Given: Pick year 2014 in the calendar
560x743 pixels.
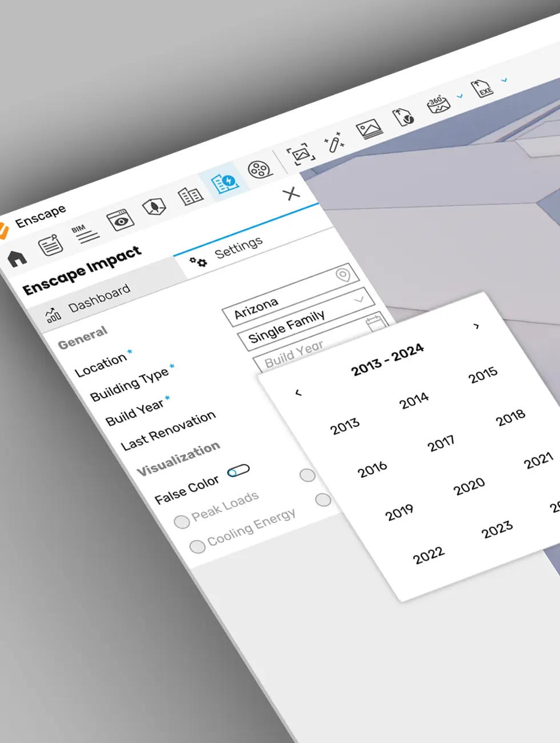Looking at the screenshot, I should pyautogui.click(x=414, y=400).
